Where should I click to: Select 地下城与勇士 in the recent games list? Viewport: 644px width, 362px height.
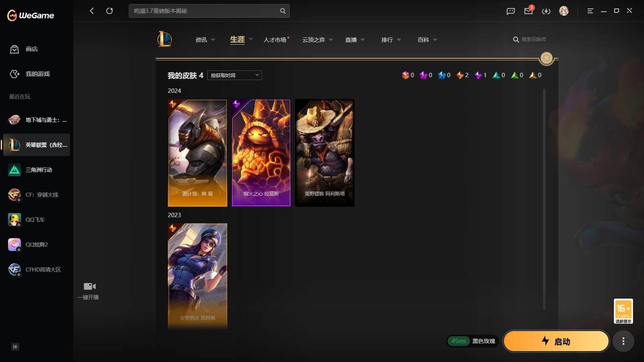tap(37, 120)
